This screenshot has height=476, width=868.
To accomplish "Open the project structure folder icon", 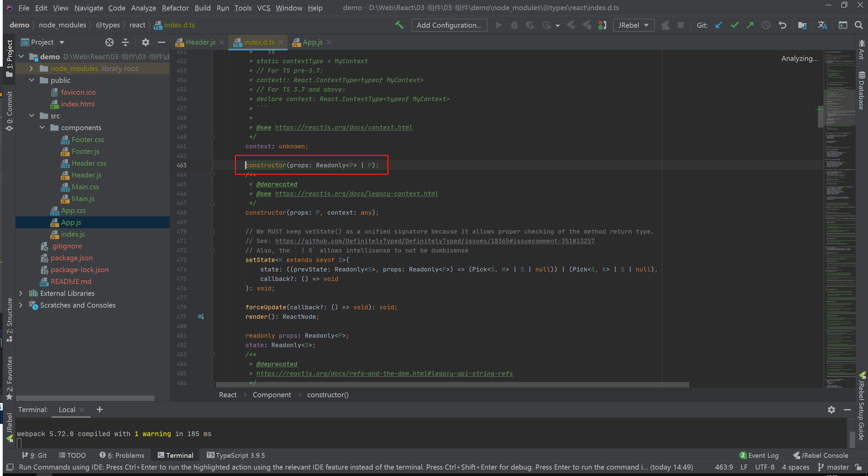I will (x=802, y=25).
